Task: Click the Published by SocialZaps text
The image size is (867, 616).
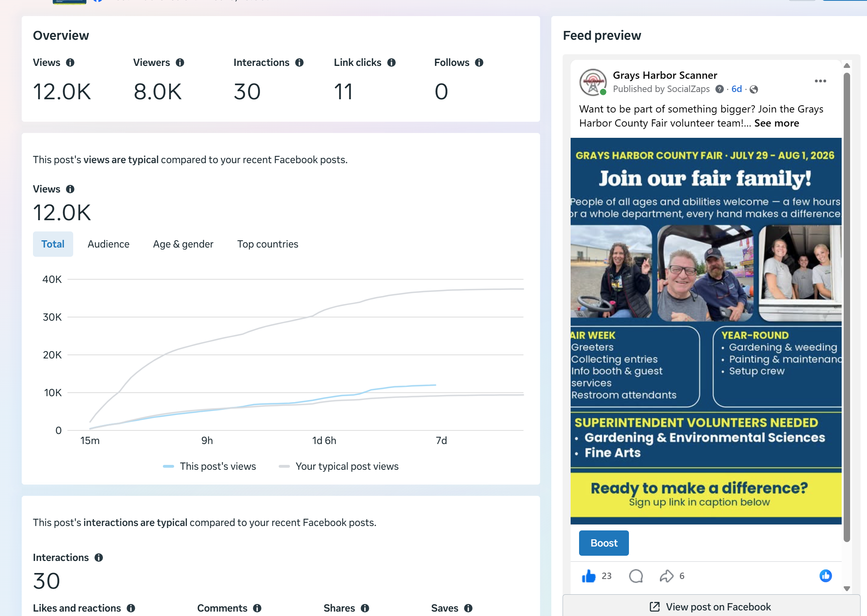Action: click(x=662, y=89)
